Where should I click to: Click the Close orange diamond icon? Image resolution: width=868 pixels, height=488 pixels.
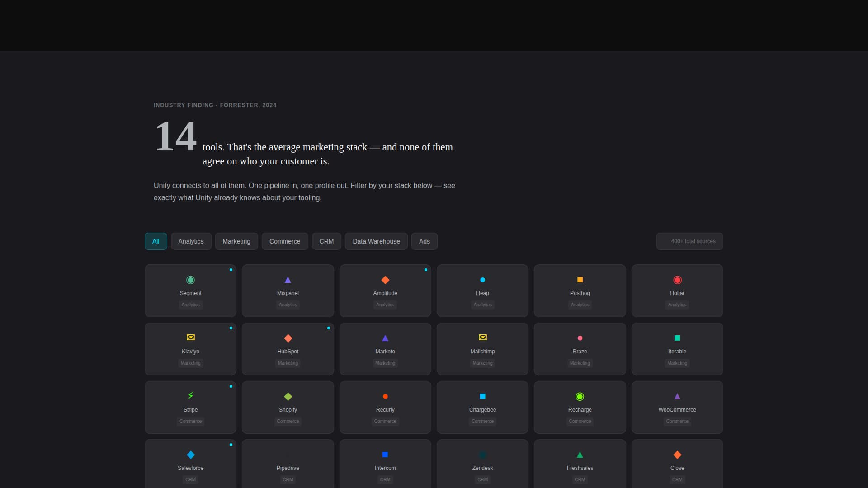(x=677, y=455)
